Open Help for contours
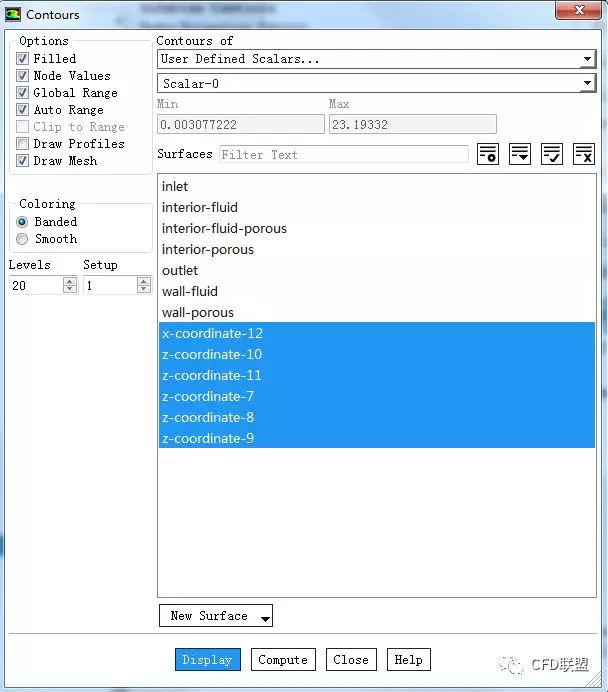The width and height of the screenshot is (608, 692). click(409, 659)
